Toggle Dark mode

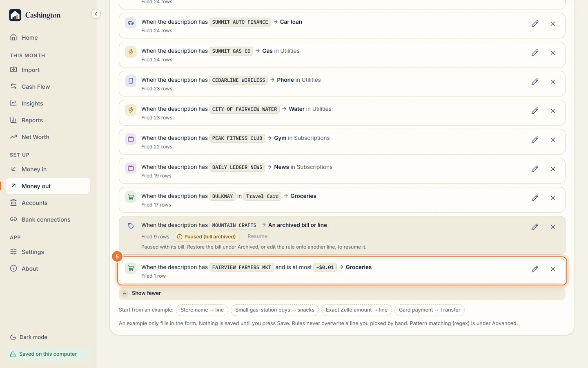coord(29,337)
